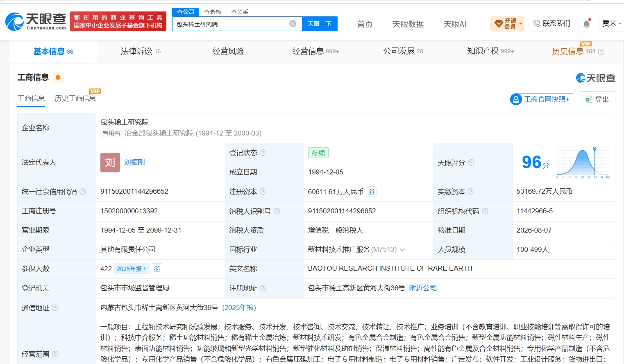The image size is (624, 364).
Task: Click the TianYanCha logo
Action: tap(36, 21)
